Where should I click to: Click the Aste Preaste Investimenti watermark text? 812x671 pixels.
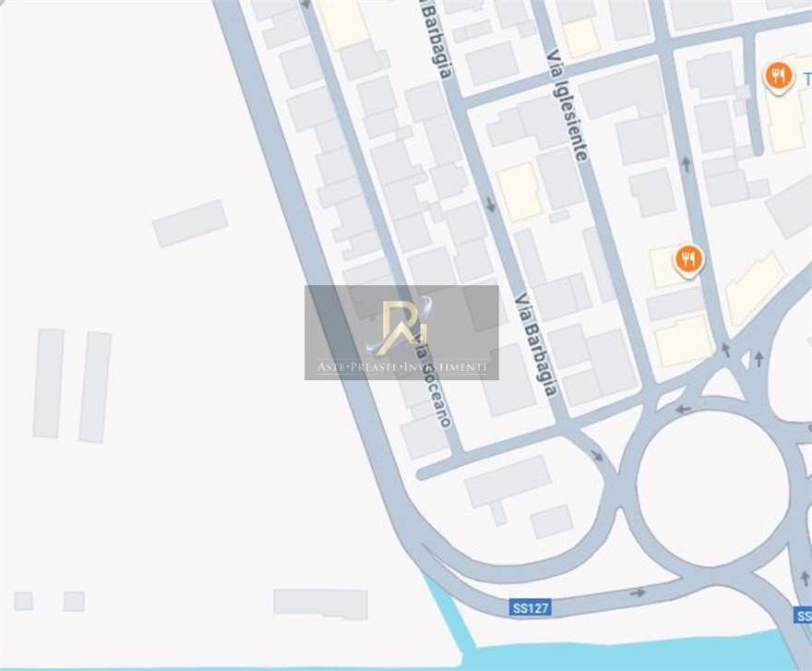click(402, 367)
